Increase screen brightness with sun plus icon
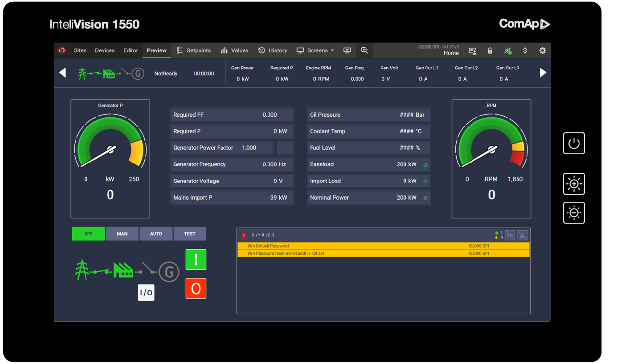Image resolution: width=621 pixels, height=364 pixels. click(574, 184)
